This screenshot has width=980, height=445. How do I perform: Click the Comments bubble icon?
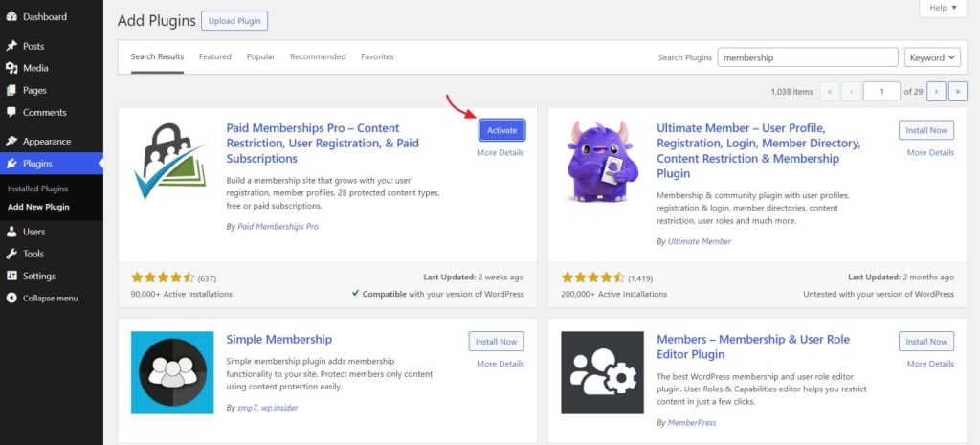[11, 113]
